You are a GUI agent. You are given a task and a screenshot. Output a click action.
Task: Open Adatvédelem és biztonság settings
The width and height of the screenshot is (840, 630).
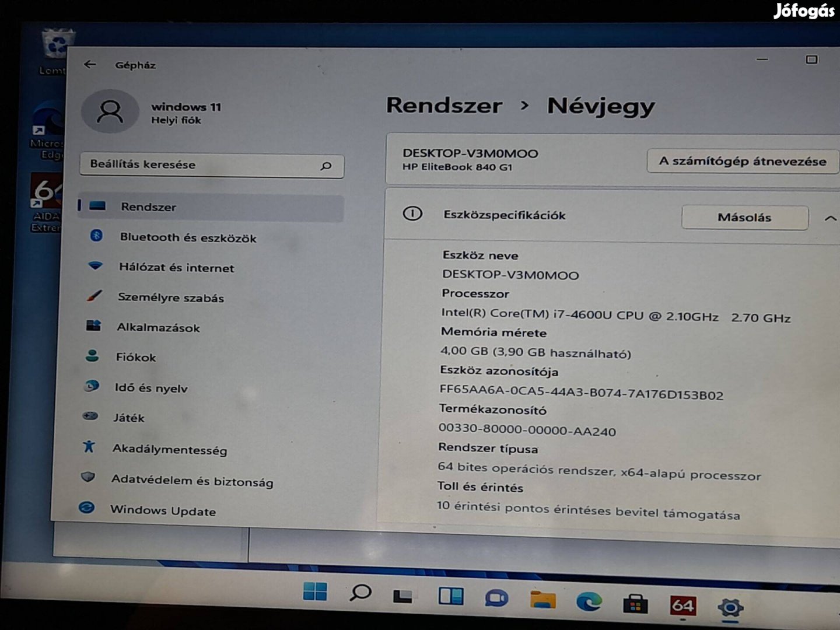[192, 480]
